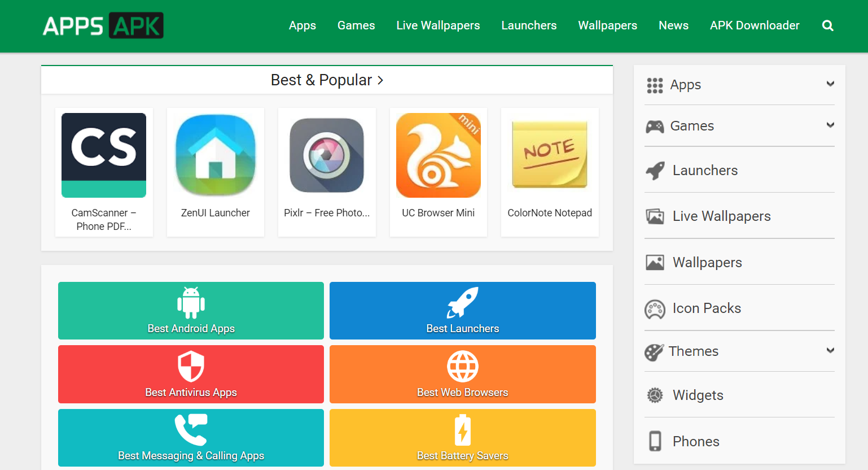Viewport: 868px width, 470px height.
Task: Click the Pixlr – Free Photo title
Action: pos(327,213)
